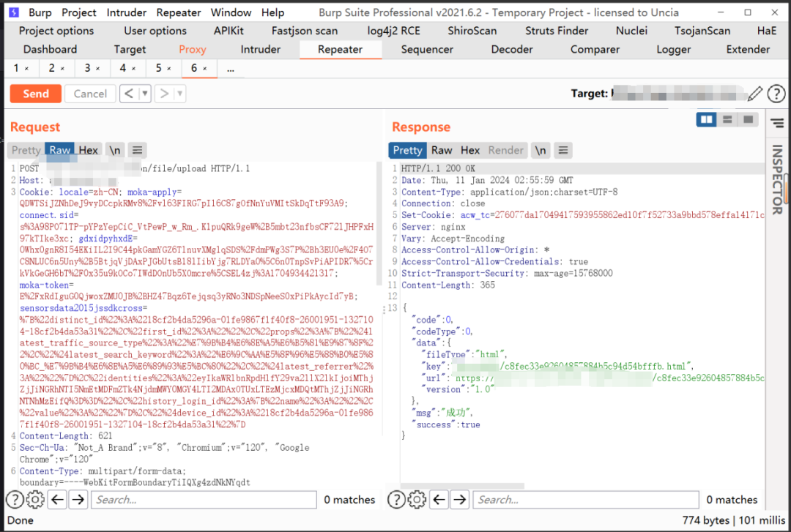
Task: Grab the Response pane horizontal scrollbar
Action: pyautogui.click(x=462, y=486)
